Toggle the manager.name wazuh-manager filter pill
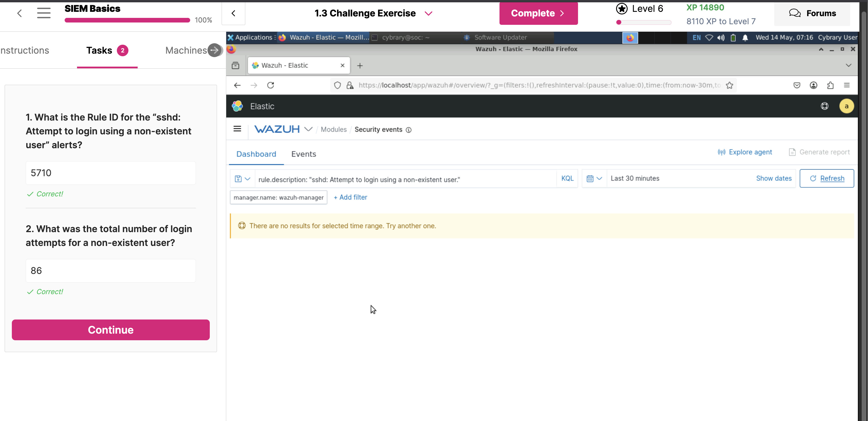 [278, 197]
